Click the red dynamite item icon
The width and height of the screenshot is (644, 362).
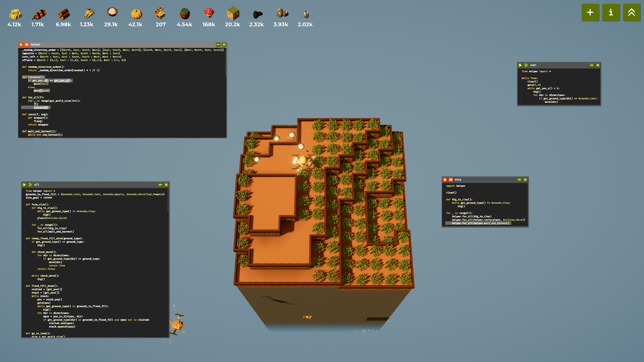pyautogui.click(x=39, y=14)
